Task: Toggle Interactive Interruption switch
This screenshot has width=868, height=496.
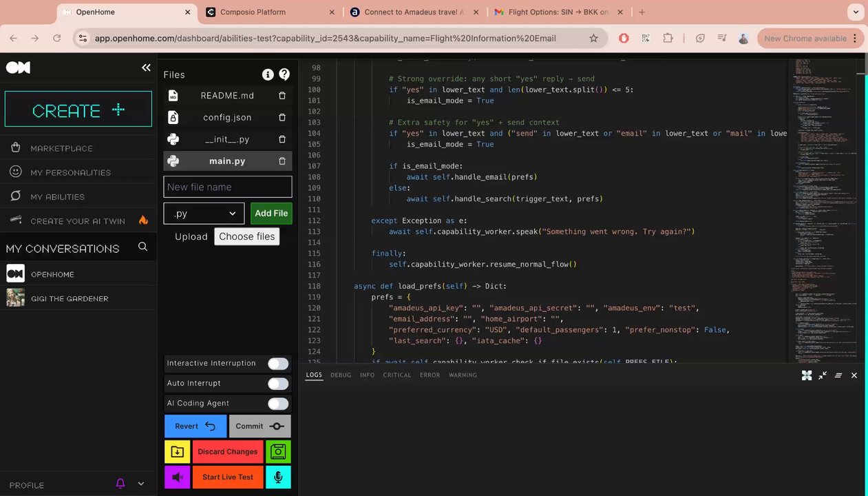Action: [278, 364]
